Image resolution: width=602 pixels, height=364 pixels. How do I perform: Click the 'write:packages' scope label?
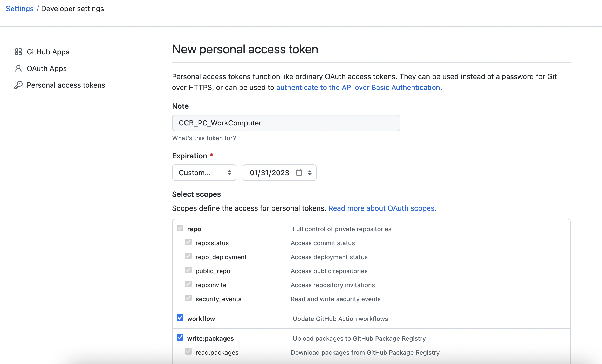[210, 339]
